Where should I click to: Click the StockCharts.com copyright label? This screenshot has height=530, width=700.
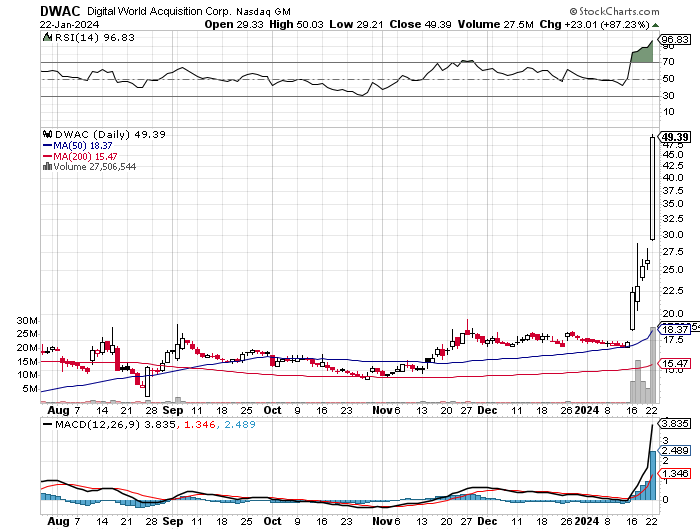click(614, 11)
